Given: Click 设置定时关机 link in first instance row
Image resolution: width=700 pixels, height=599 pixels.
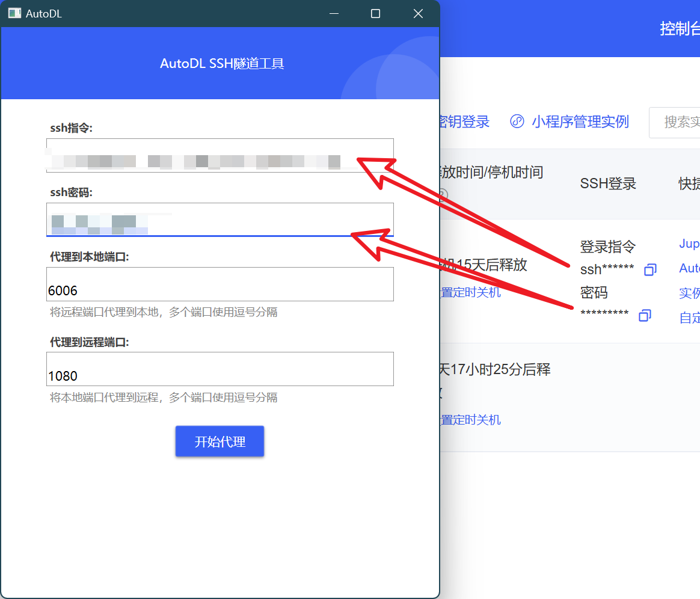Looking at the screenshot, I should pyautogui.click(x=470, y=292).
